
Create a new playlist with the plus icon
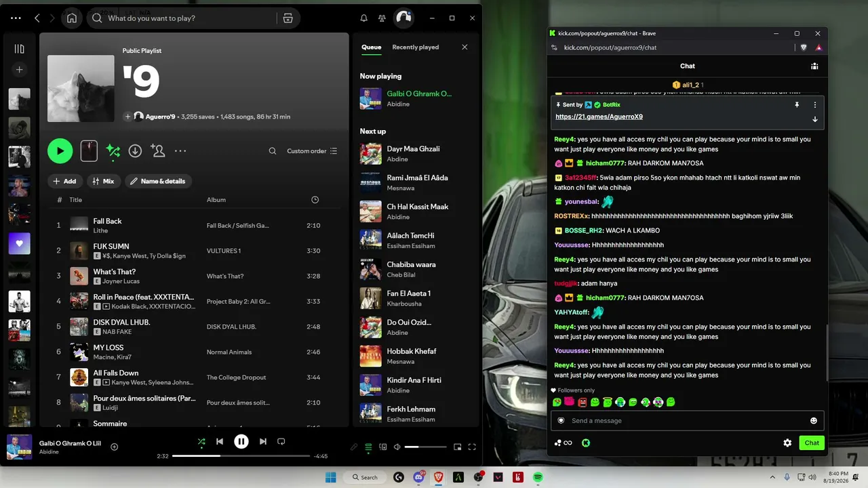[19, 69]
